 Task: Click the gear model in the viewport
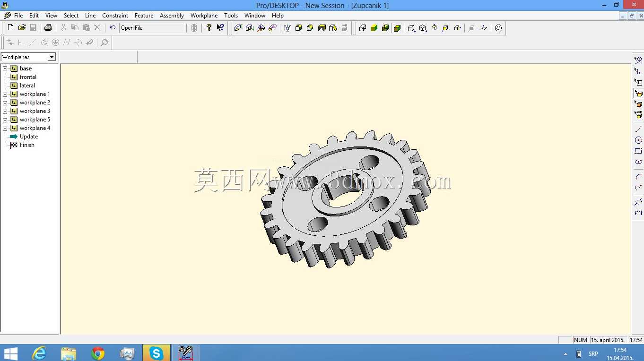coord(345,199)
